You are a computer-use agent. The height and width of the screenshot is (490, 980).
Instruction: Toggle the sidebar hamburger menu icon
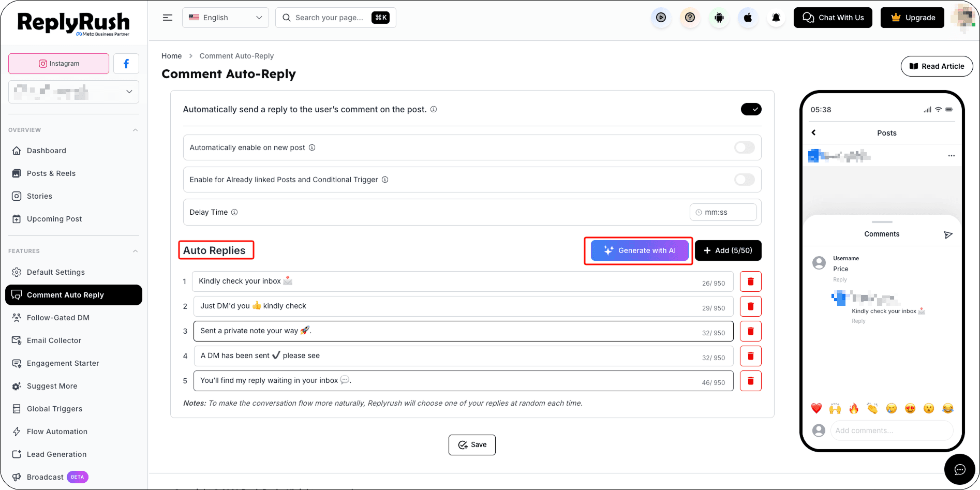point(168,18)
